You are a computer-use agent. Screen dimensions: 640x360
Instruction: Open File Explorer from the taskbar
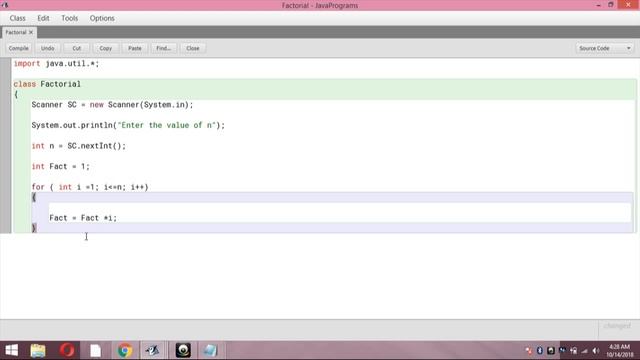click(x=38, y=350)
